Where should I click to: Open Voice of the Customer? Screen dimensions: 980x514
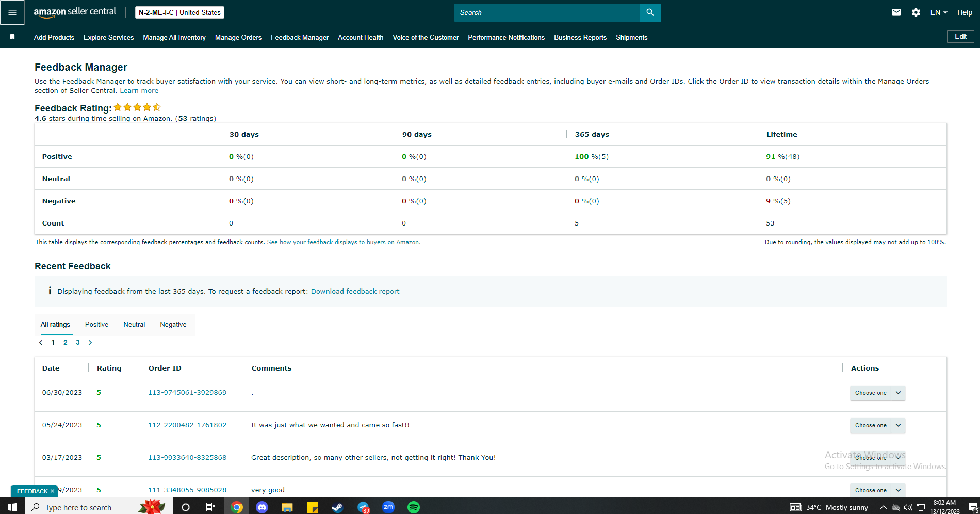tap(426, 37)
